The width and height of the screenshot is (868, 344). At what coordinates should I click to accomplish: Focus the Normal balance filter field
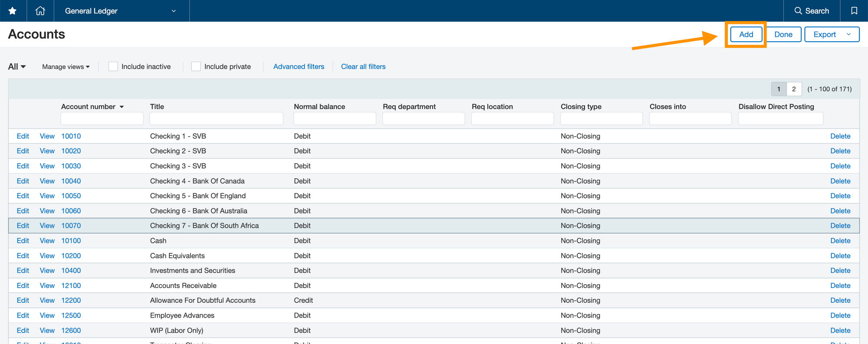[x=335, y=118]
